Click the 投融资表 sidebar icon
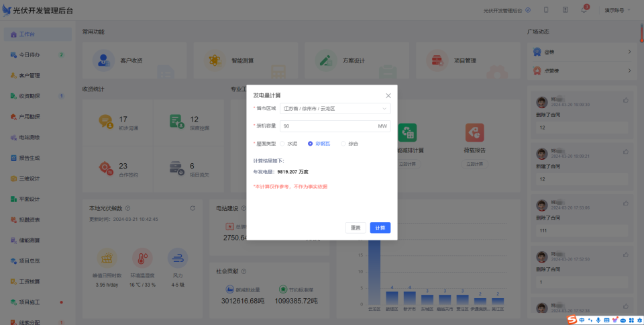Viewport: 644px width, 325px height. point(13,220)
